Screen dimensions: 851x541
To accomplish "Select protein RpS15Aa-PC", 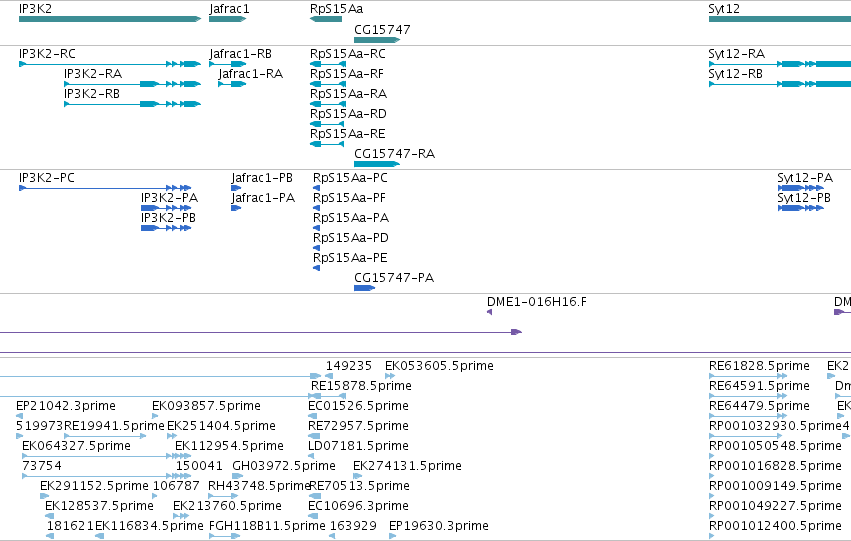I will click(316, 188).
